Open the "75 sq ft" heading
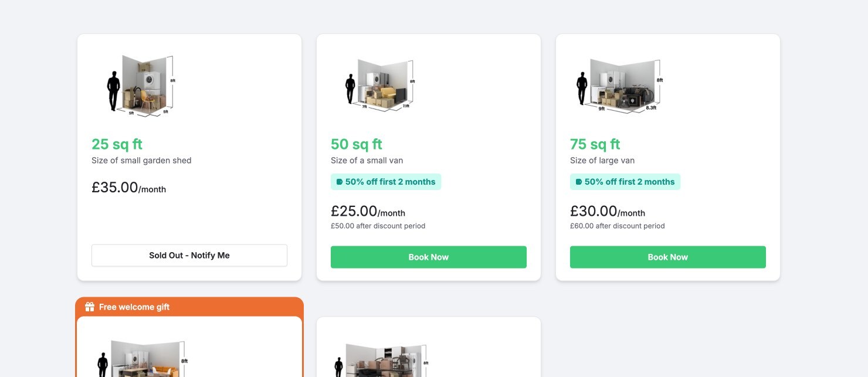This screenshot has width=868, height=377. pyautogui.click(x=595, y=144)
